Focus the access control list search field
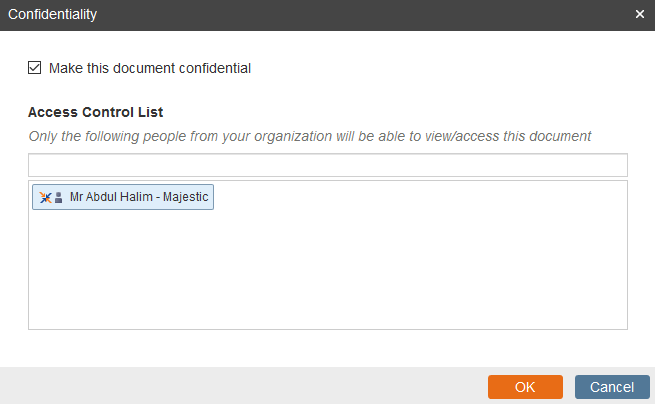Screen dimensions: 655x404 pos(328,165)
